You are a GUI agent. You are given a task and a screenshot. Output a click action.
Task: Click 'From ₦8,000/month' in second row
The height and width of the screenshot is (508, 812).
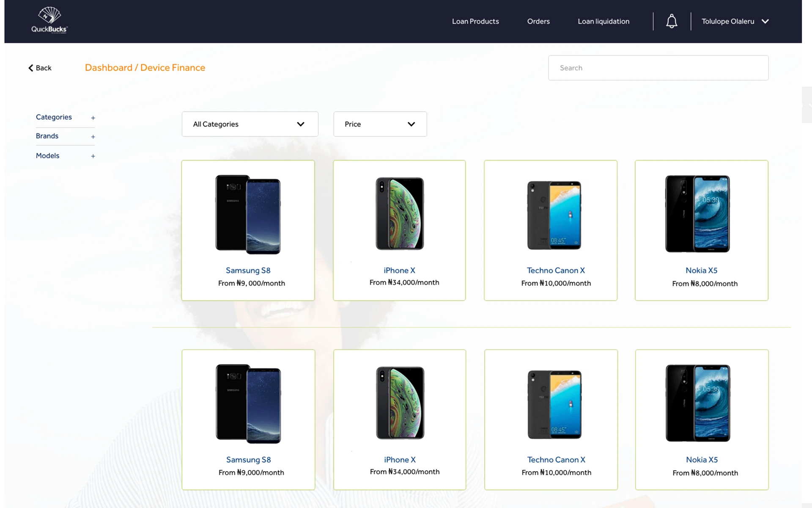pyautogui.click(x=705, y=473)
